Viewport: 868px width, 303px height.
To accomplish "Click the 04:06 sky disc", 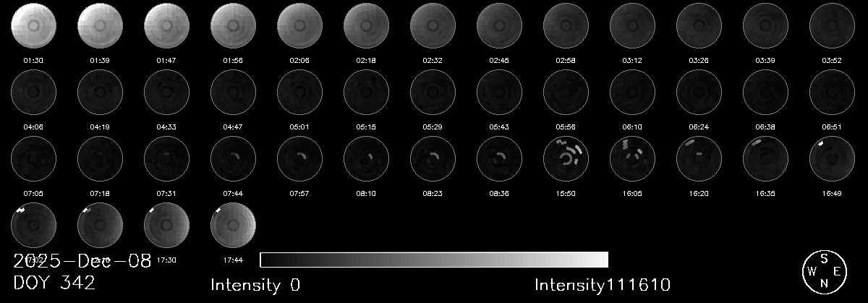I will tap(33, 91).
